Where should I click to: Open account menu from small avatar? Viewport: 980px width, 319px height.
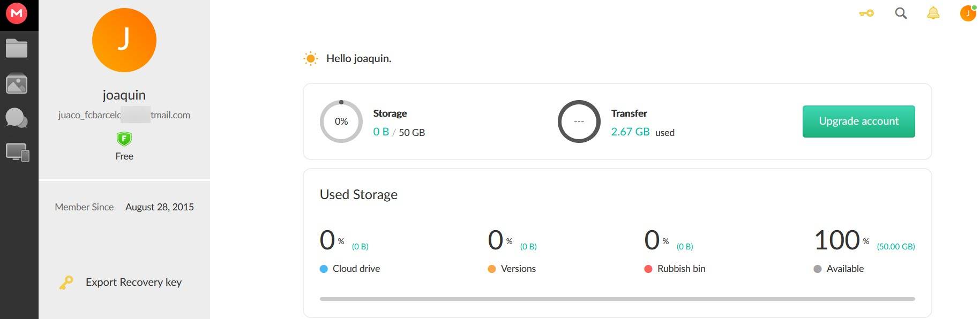point(968,13)
